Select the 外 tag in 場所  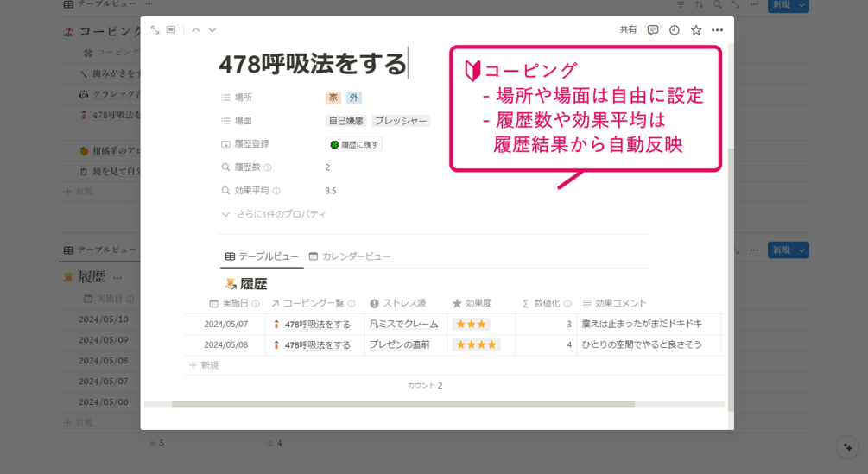pyautogui.click(x=354, y=98)
